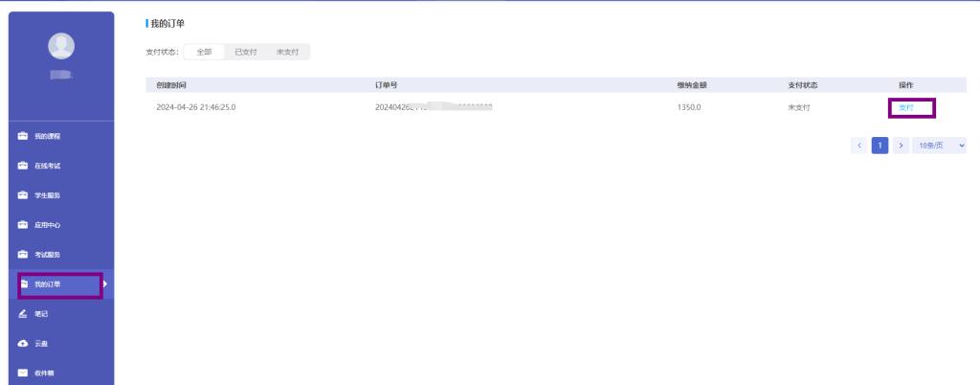Click the user avatar in sidebar

coord(61,45)
